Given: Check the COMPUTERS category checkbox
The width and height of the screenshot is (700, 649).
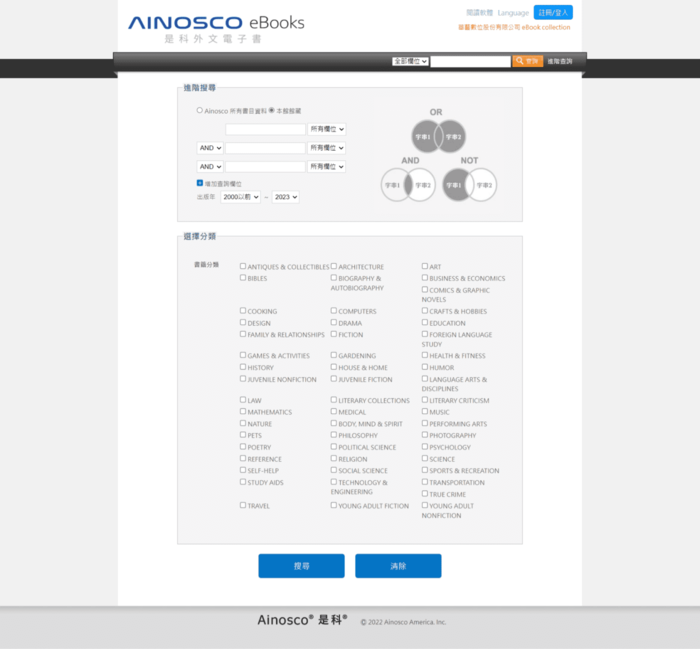Looking at the screenshot, I should [334, 311].
